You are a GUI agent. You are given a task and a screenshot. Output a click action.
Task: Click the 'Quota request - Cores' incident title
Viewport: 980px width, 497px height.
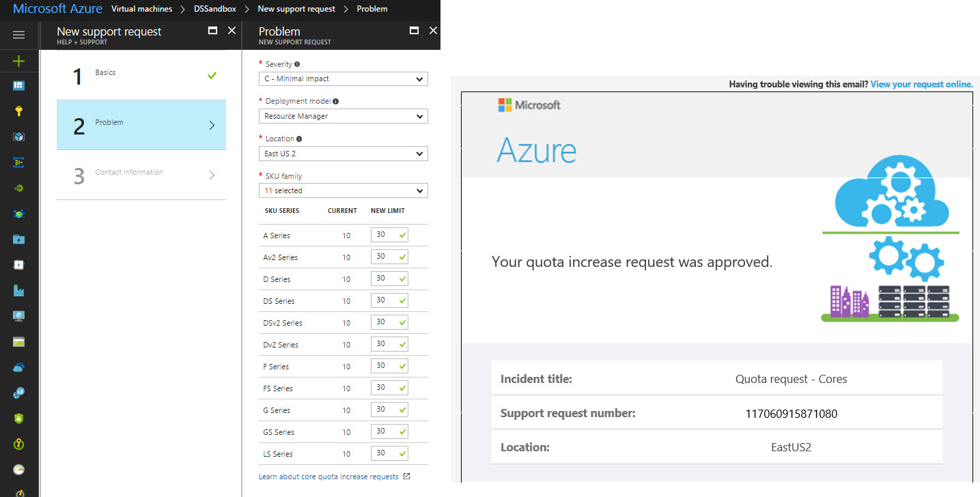tap(792, 379)
